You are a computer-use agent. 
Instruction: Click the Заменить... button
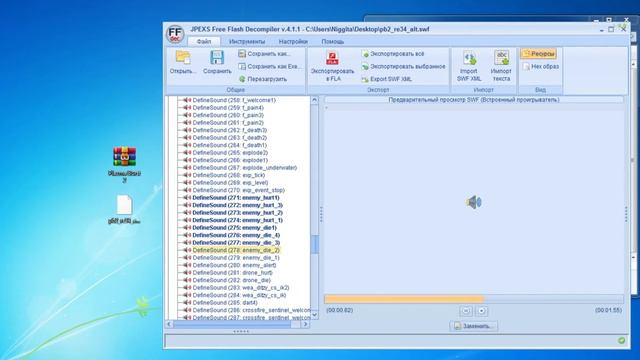(x=473, y=326)
